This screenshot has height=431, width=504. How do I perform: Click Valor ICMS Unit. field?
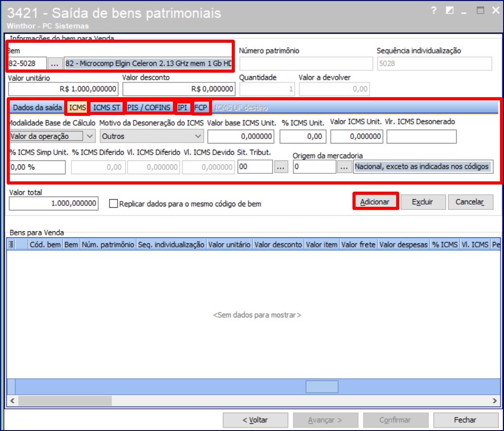tap(357, 136)
